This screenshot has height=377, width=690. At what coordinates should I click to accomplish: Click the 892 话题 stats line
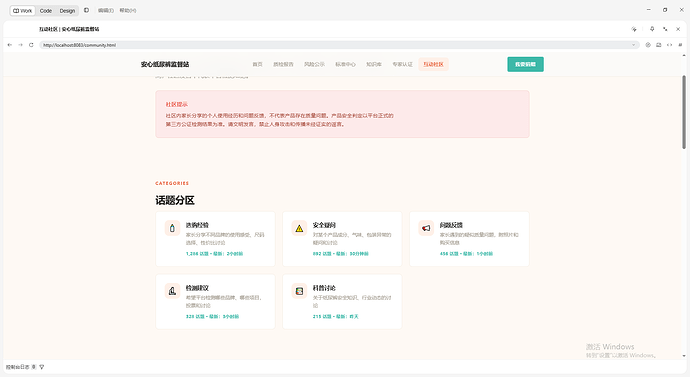pos(341,254)
